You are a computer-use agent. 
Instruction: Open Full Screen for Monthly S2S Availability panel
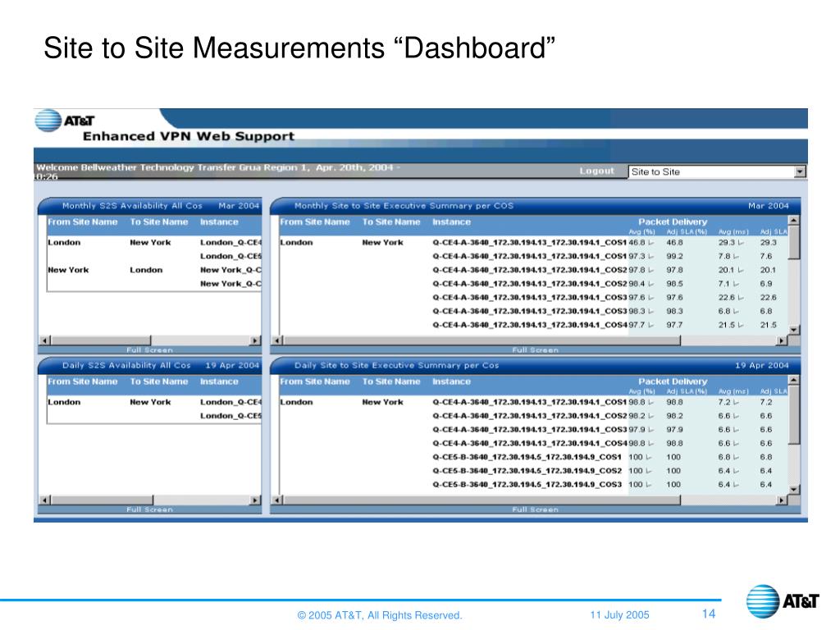(x=149, y=349)
